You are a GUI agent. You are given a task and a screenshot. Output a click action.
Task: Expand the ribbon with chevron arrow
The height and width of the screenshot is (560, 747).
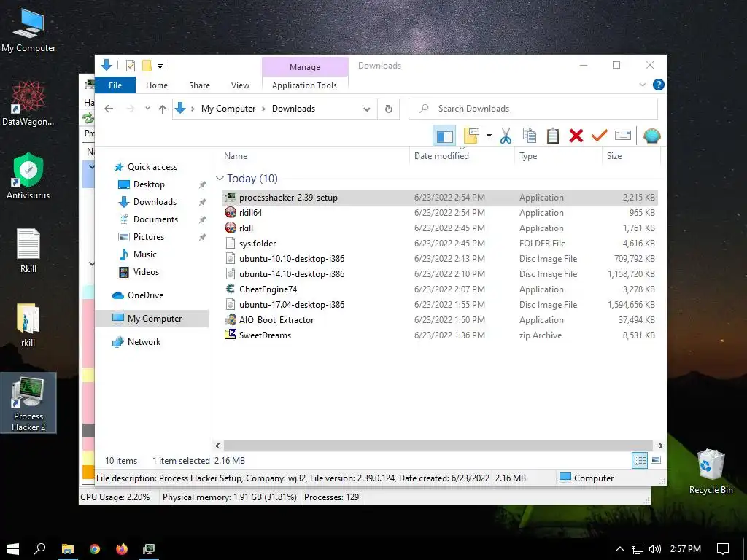(642, 85)
